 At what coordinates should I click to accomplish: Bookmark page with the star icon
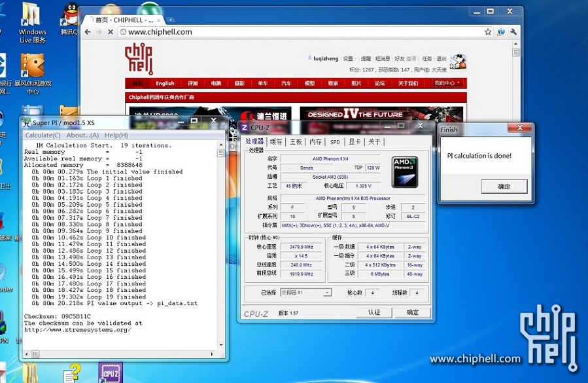click(x=488, y=32)
